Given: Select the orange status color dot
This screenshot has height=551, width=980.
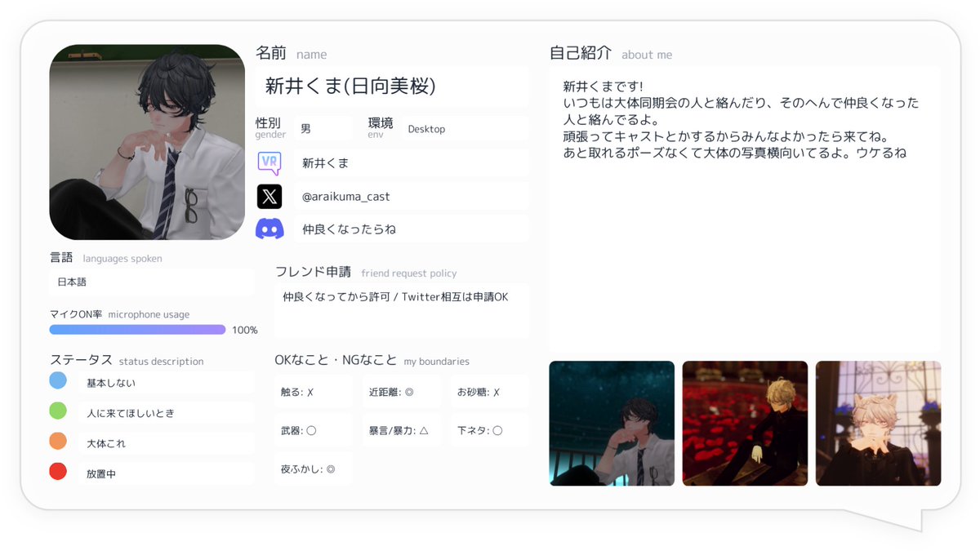Looking at the screenshot, I should click(58, 441).
